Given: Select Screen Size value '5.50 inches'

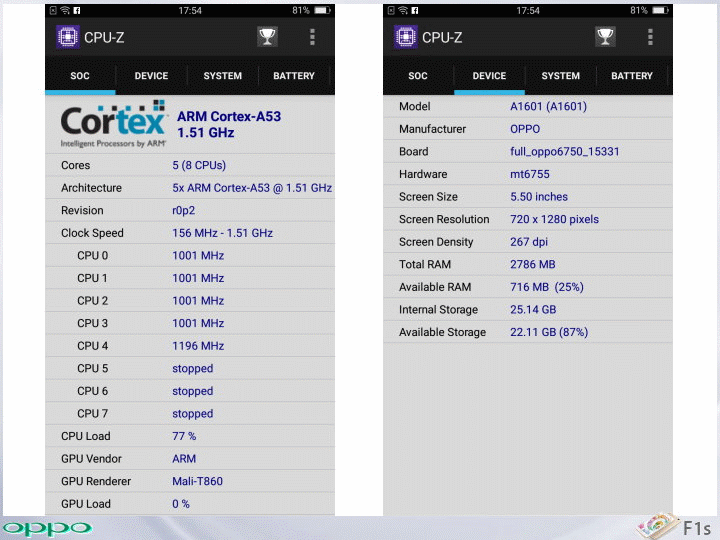Looking at the screenshot, I should point(539,197).
